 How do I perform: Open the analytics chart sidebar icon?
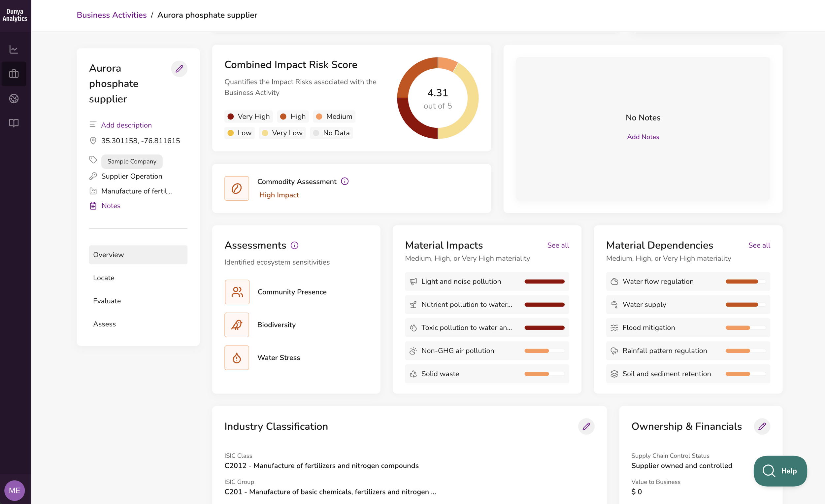(14, 49)
